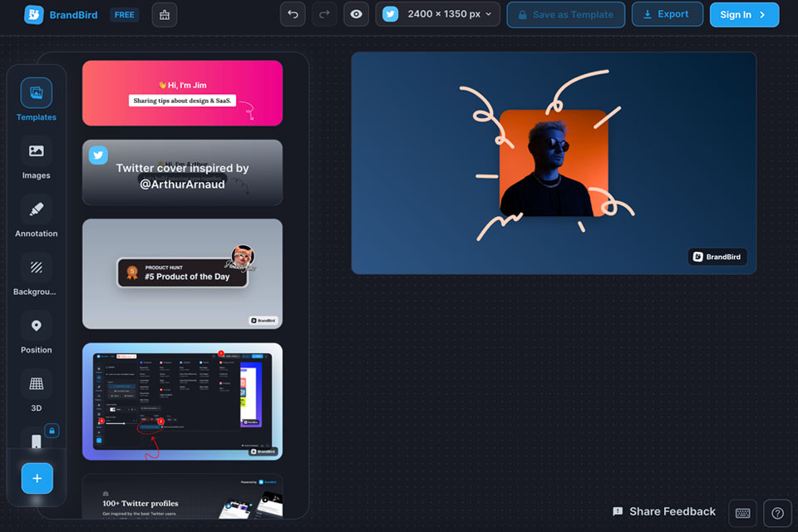Open the Annotation tool tab
Viewport: 798px width, 532px height.
36,216
